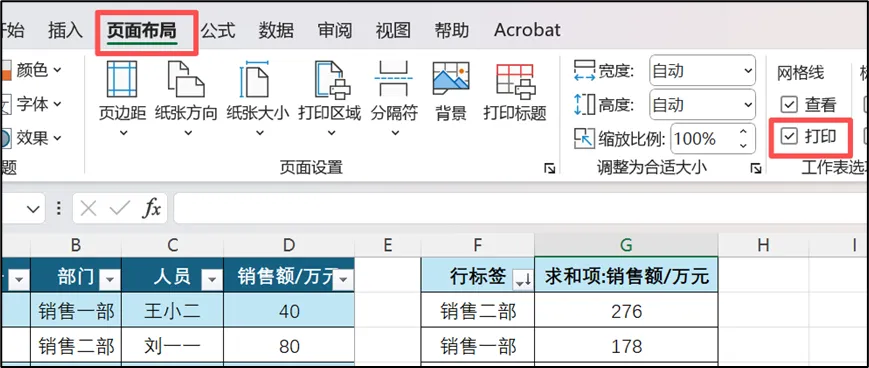Open the 分隔符 breaks menu
Screen dimensions: 869x368
(394, 99)
